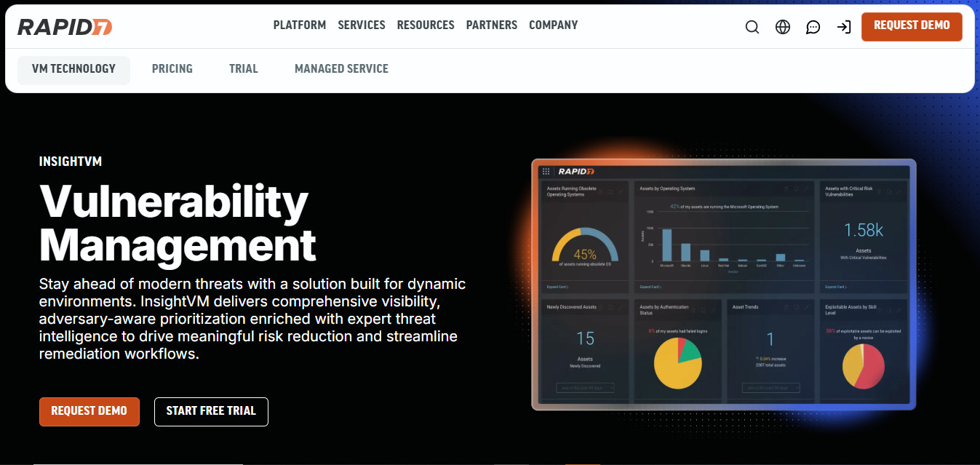Click the edit icon on Assets with Critical Risk Vulnerabilities
This screenshot has width=980, height=465.
pyautogui.click(x=898, y=192)
